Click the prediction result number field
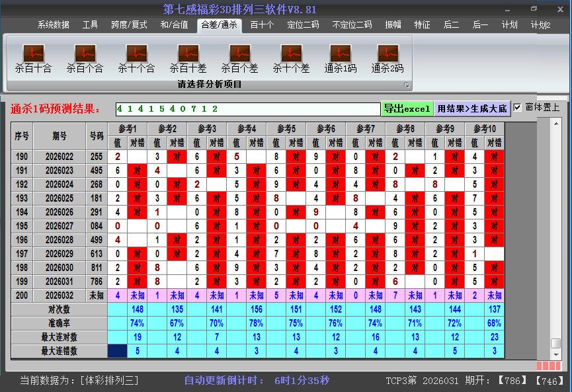572x392 pixels. pos(247,108)
